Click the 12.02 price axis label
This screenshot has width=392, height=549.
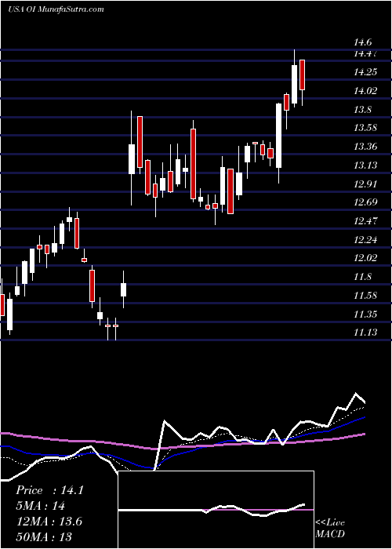click(x=365, y=258)
